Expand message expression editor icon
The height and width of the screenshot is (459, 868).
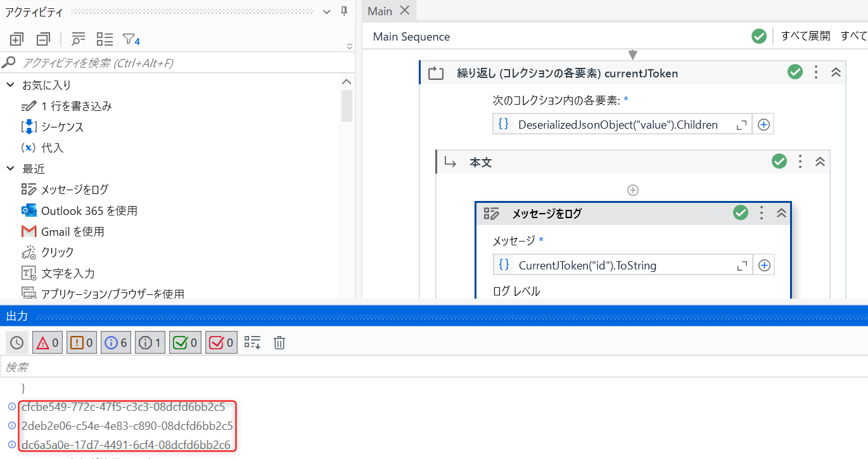pyautogui.click(x=742, y=266)
